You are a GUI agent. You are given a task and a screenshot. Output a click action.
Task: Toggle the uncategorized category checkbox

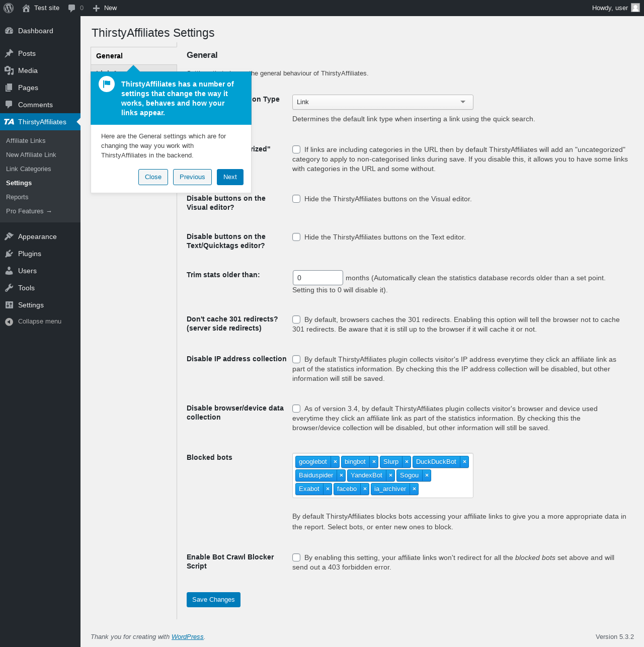pyautogui.click(x=296, y=149)
